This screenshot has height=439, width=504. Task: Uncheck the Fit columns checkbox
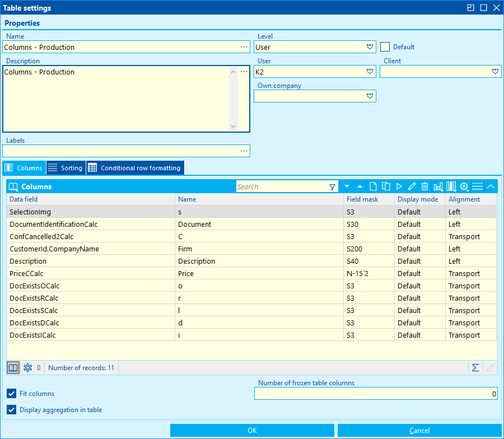point(12,394)
